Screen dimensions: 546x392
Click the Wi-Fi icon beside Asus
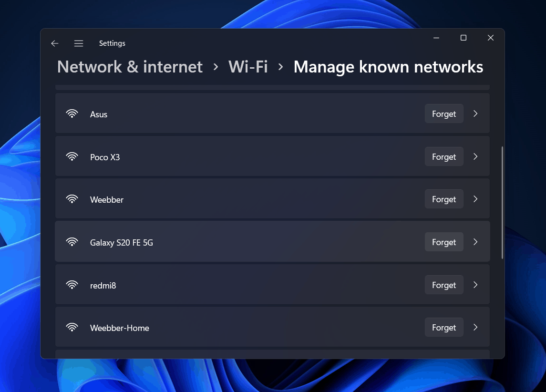point(72,113)
